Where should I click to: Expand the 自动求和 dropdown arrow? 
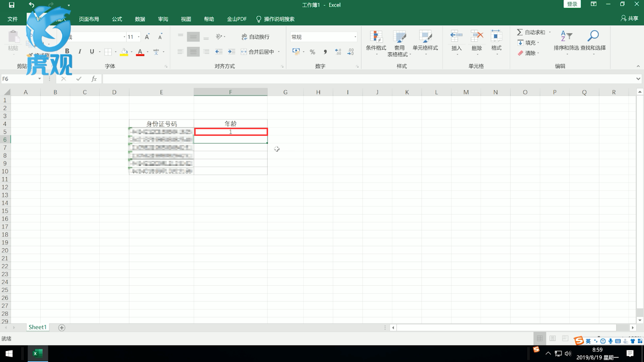(x=550, y=32)
